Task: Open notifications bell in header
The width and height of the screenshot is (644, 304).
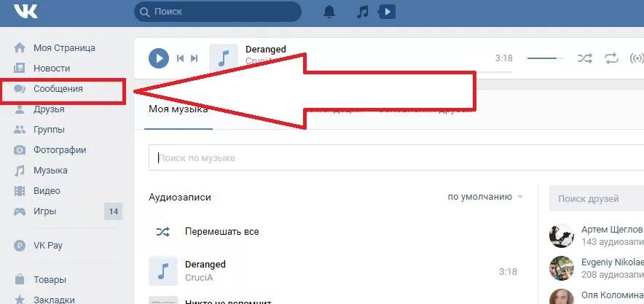Action: pyautogui.click(x=329, y=12)
